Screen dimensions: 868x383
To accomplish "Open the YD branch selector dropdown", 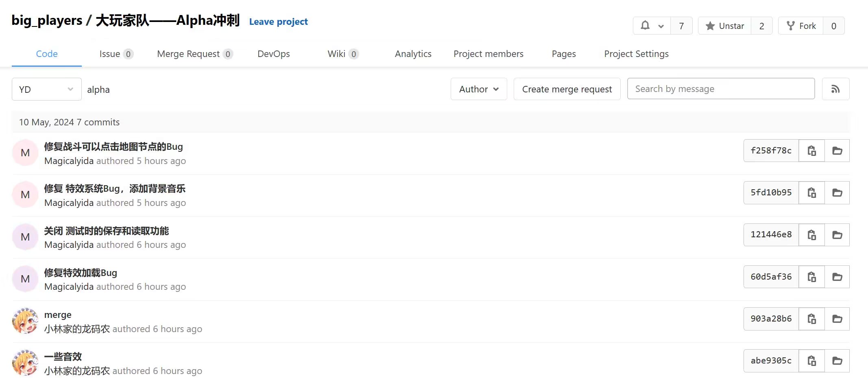I will click(x=46, y=90).
